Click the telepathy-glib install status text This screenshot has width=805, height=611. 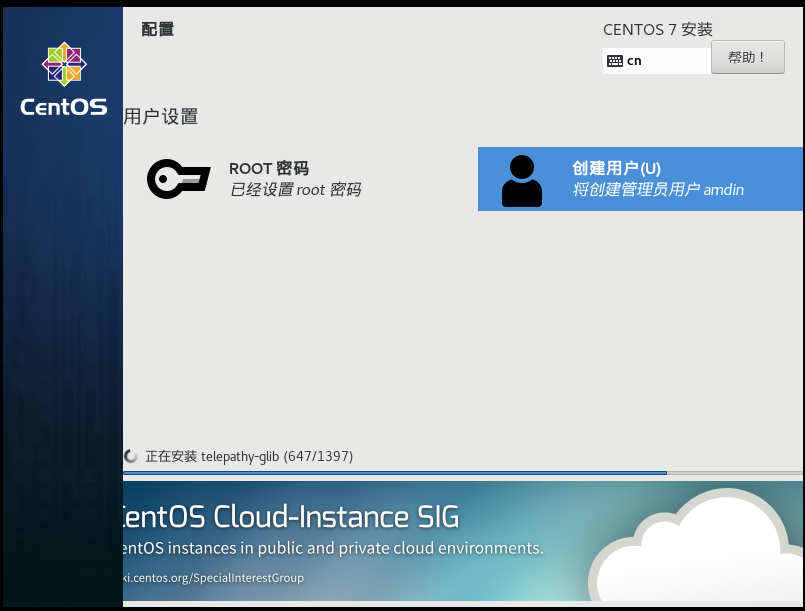[250, 456]
